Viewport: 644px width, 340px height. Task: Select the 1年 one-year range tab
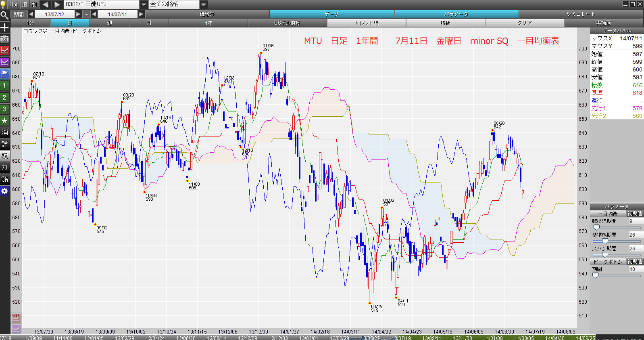click(x=208, y=23)
